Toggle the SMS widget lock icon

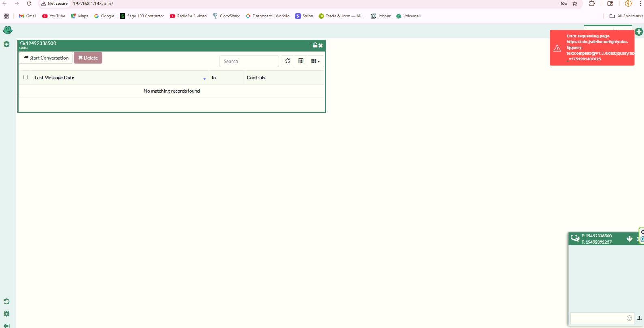click(x=315, y=45)
